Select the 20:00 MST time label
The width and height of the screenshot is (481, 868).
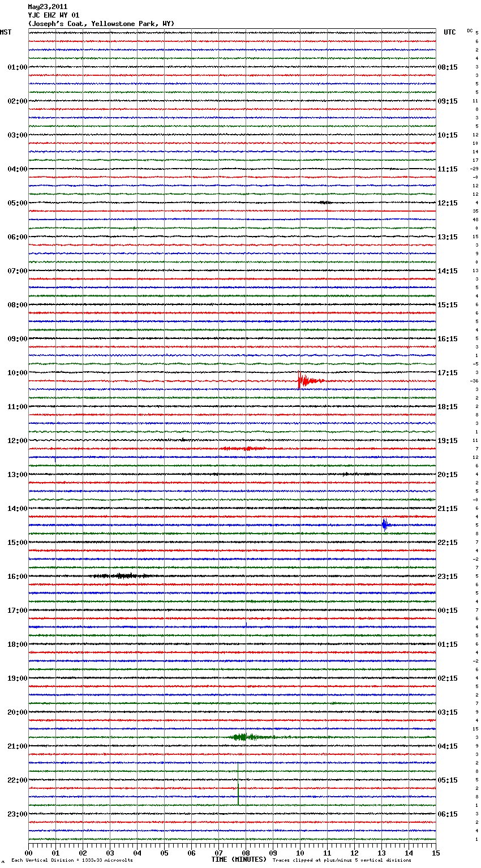pos(18,712)
